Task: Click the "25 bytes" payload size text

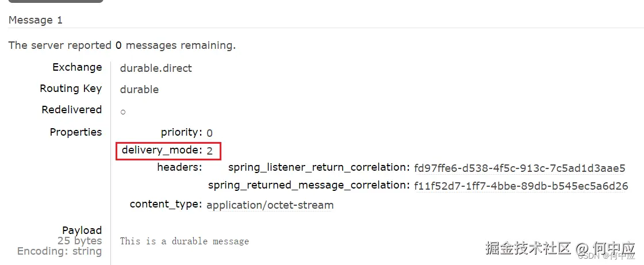Action: coord(80,240)
